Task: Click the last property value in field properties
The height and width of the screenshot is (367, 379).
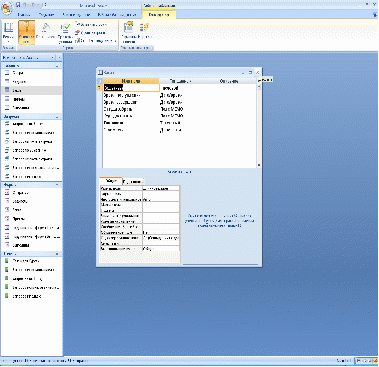Action: (x=161, y=249)
